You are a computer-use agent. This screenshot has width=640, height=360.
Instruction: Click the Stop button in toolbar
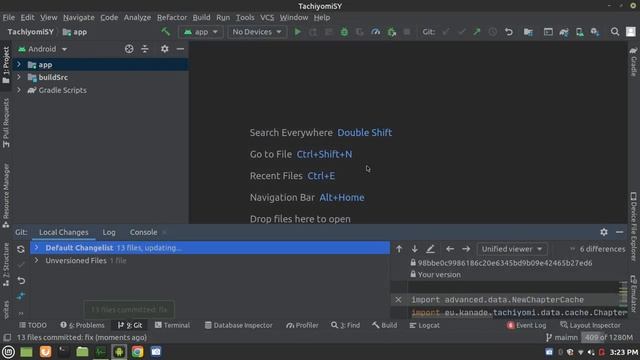tap(407, 32)
